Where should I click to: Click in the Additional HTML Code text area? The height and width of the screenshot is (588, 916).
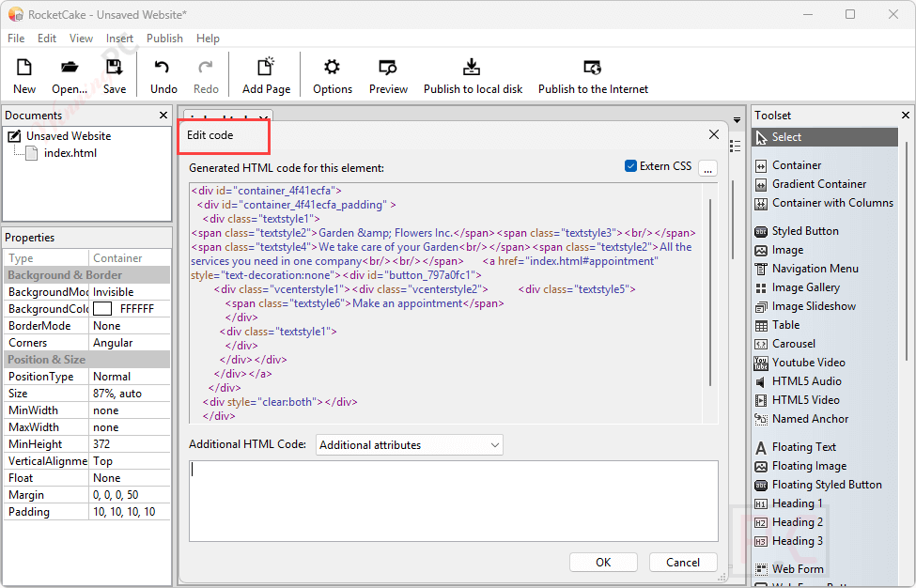pos(454,501)
